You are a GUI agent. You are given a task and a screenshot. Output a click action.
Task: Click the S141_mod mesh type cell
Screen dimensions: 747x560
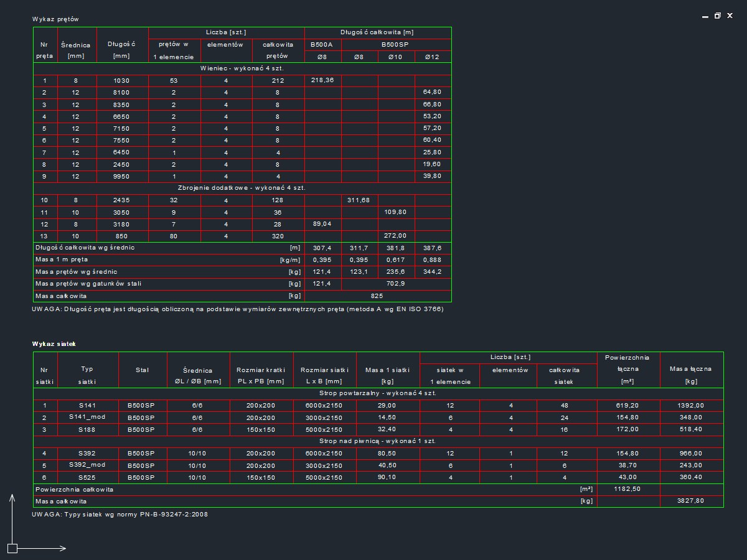[88, 417]
